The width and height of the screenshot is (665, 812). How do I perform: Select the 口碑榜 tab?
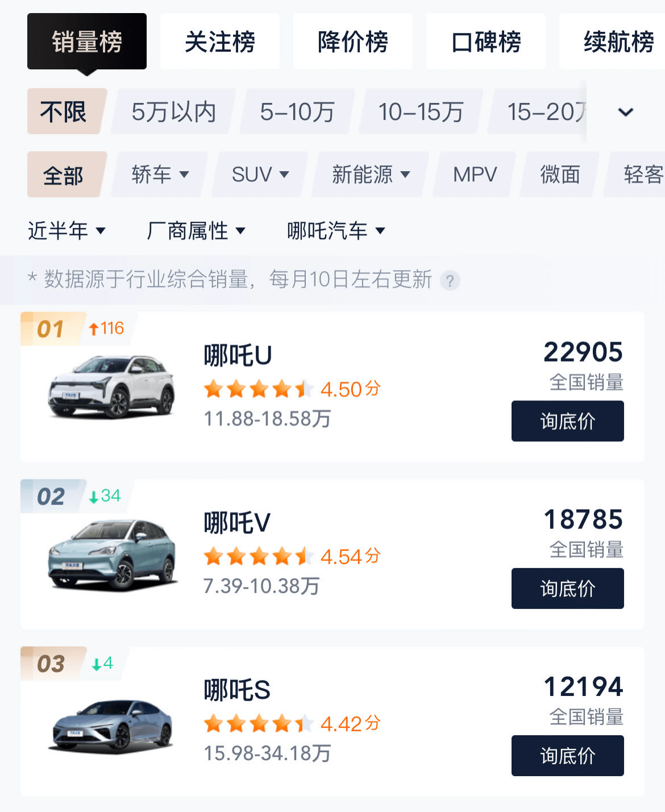pyautogui.click(x=486, y=42)
